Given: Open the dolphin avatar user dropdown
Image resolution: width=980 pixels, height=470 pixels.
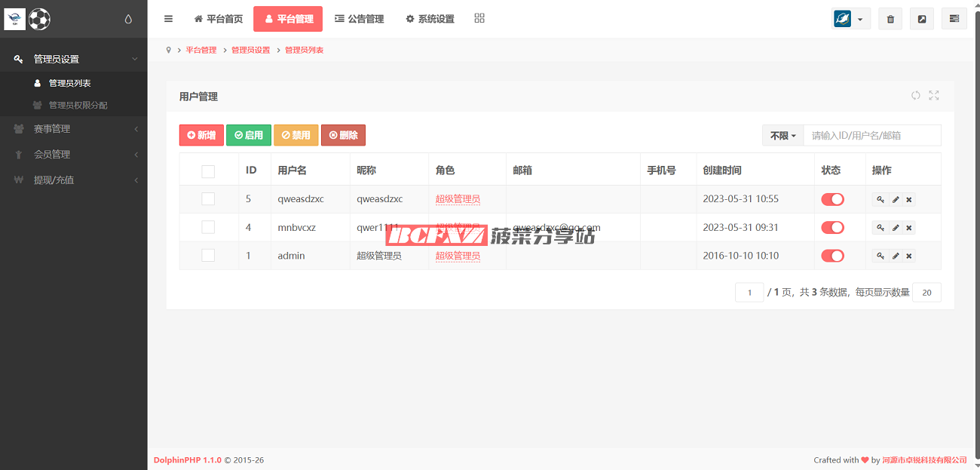Looking at the screenshot, I should [850, 19].
